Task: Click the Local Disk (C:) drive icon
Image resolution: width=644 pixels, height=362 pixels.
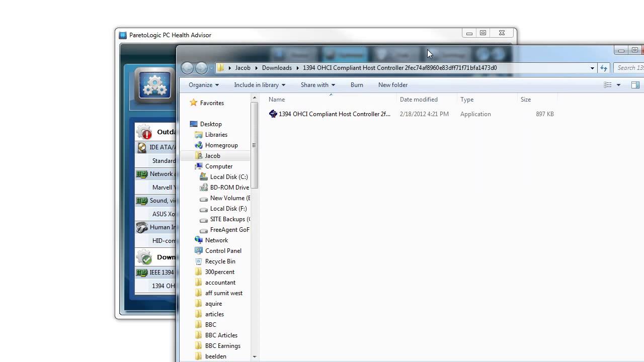Action: coord(204,177)
